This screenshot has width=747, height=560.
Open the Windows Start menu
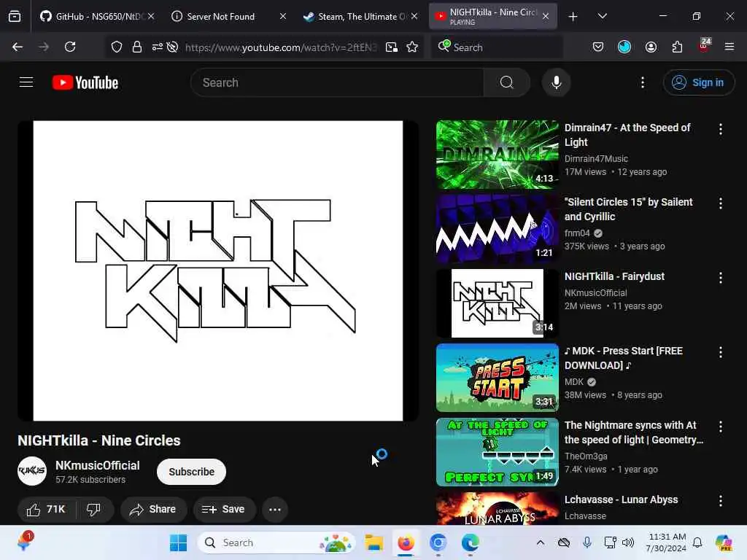tap(178, 542)
